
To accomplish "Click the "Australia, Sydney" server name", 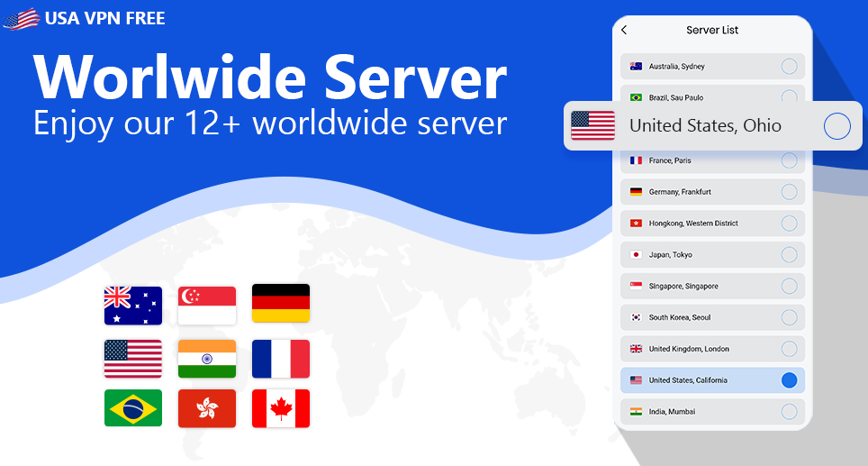I will [x=676, y=67].
